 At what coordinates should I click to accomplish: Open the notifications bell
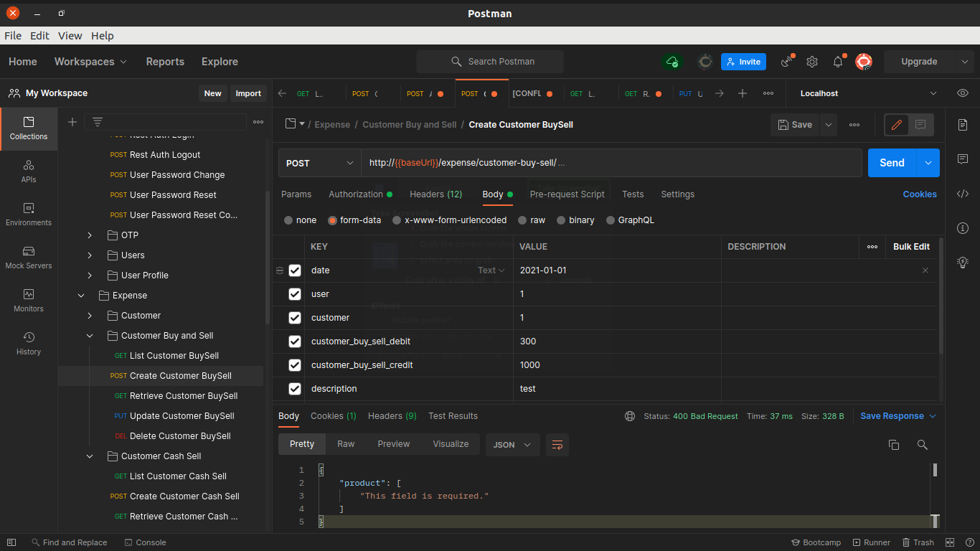(838, 62)
